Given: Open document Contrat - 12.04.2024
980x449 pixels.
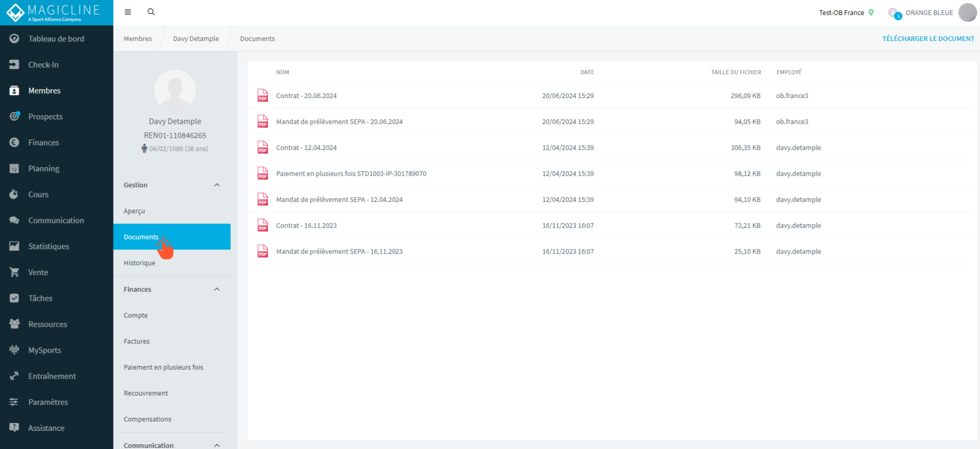Looking at the screenshot, I should pyautogui.click(x=306, y=147).
